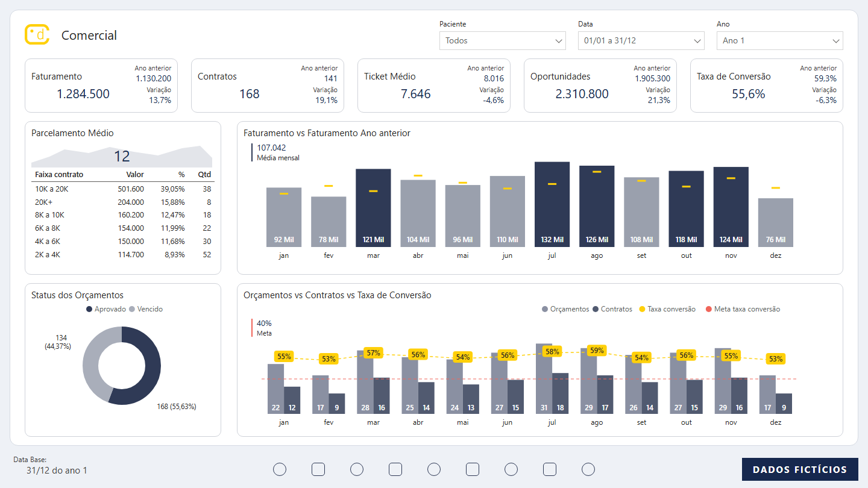
Task: Click the leftmost circle page navigation shape
Action: pyautogui.click(x=280, y=469)
